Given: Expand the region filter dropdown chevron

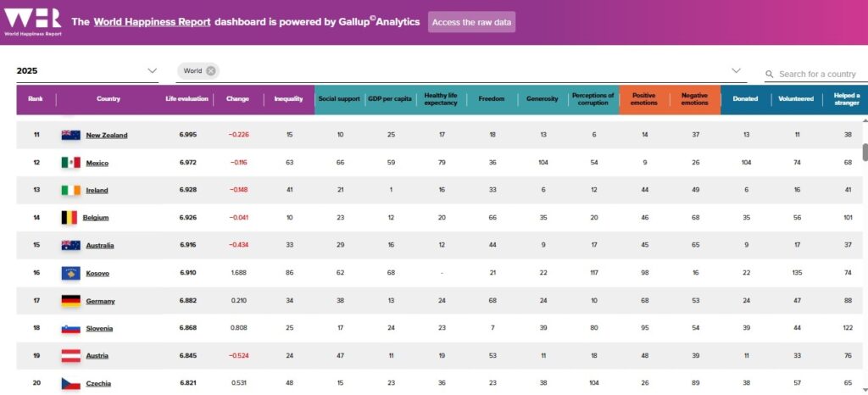Looking at the screenshot, I should [x=737, y=71].
